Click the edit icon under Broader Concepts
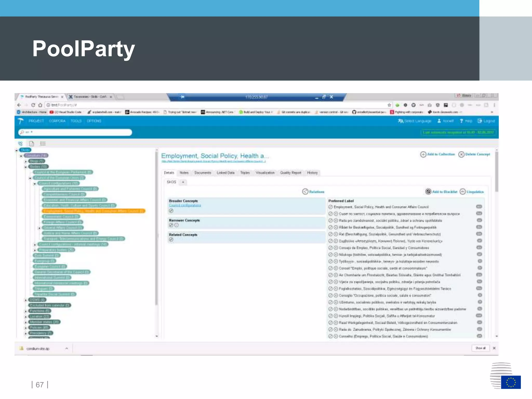 (x=171, y=211)
